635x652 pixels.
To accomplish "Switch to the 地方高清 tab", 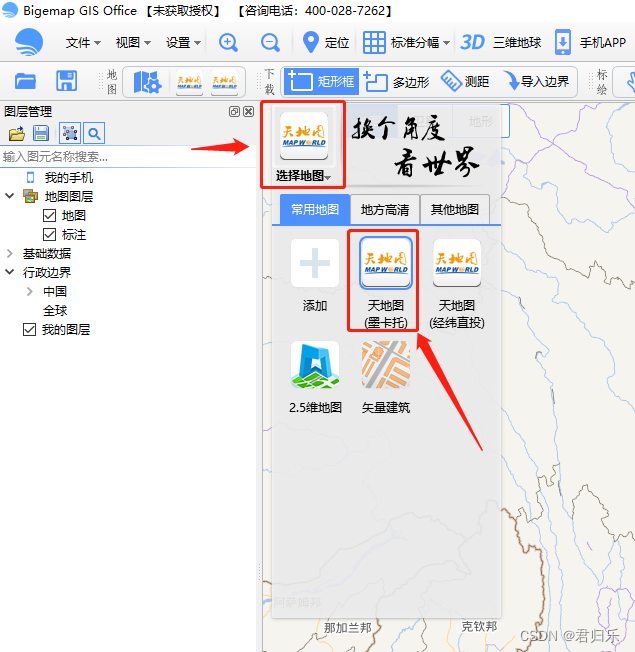I will tap(385, 210).
